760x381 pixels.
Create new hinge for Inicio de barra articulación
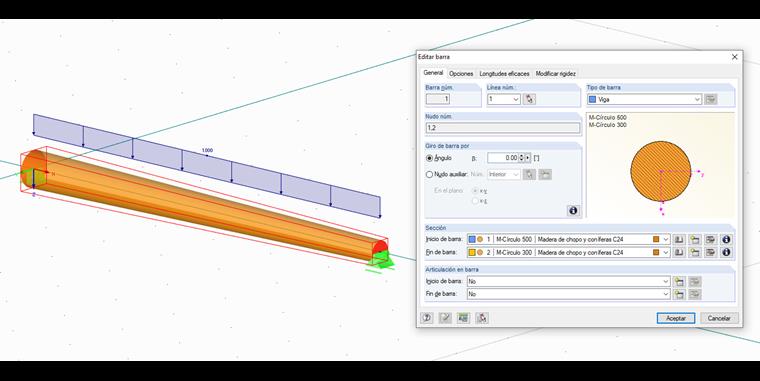(679, 282)
